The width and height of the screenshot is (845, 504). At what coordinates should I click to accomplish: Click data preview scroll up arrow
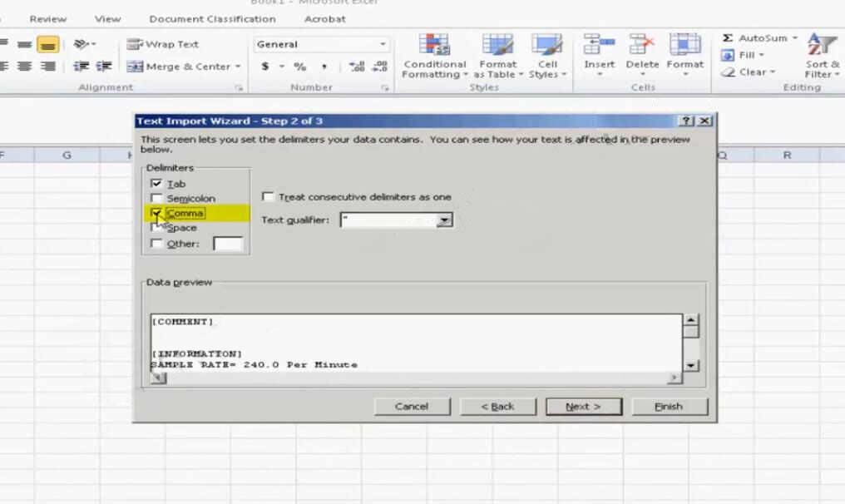690,319
